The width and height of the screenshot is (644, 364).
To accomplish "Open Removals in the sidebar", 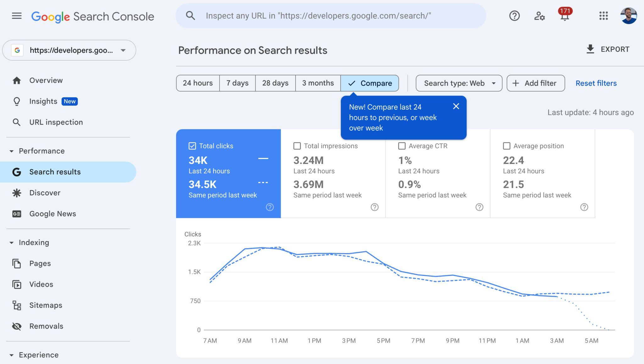I will point(46,326).
